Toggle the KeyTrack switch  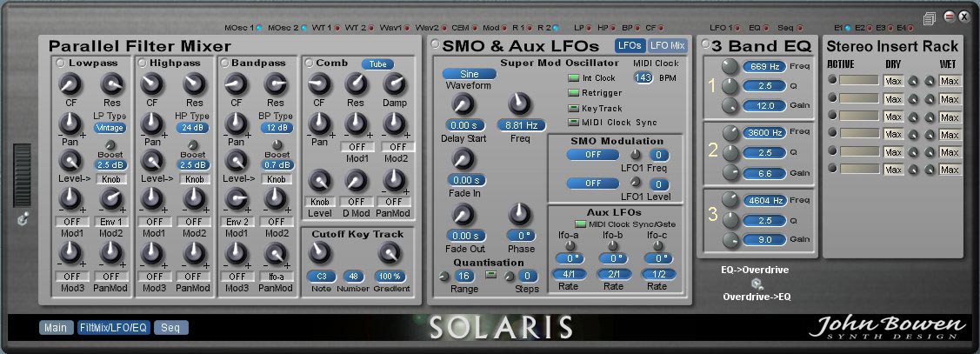[573, 108]
